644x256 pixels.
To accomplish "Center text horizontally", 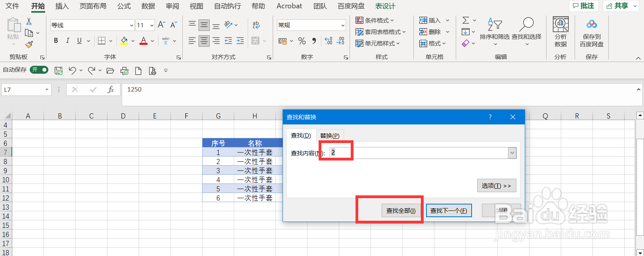I will coord(204,40).
